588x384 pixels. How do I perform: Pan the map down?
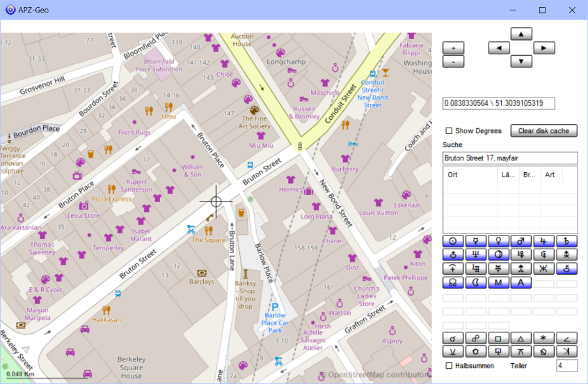point(521,61)
